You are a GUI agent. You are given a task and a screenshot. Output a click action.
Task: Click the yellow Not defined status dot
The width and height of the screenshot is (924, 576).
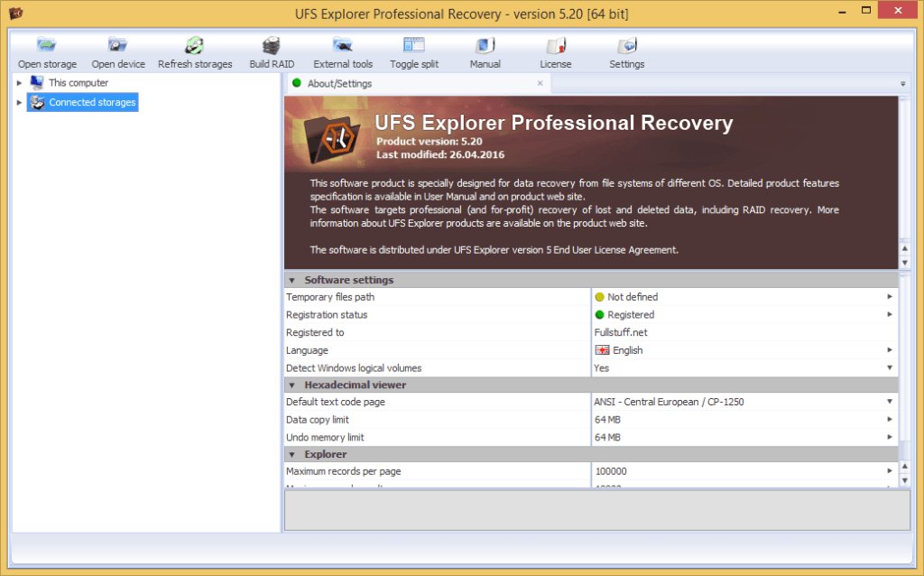600,297
